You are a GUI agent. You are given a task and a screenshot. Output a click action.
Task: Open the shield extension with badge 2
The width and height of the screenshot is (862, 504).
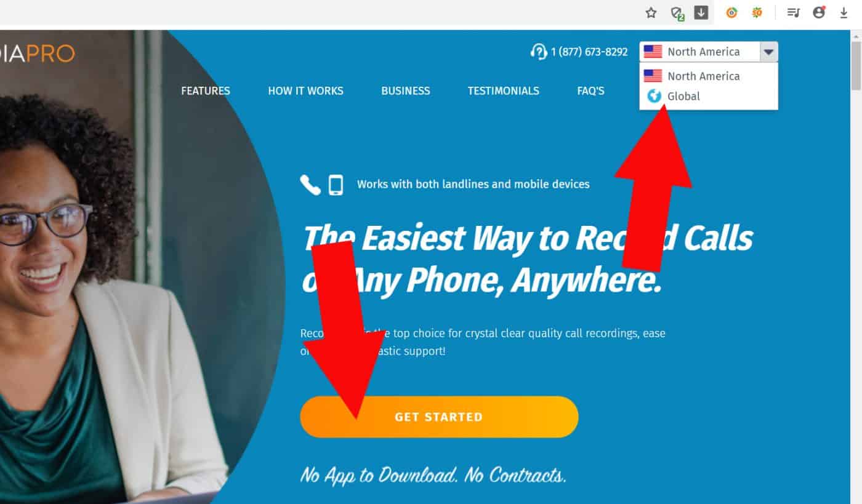pos(677,13)
